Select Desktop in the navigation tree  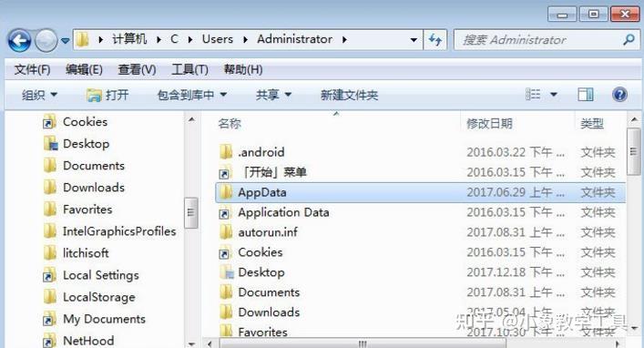coord(86,143)
